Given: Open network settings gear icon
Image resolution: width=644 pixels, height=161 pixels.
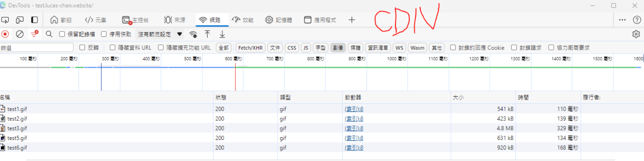Looking at the screenshot, I should (x=636, y=34).
